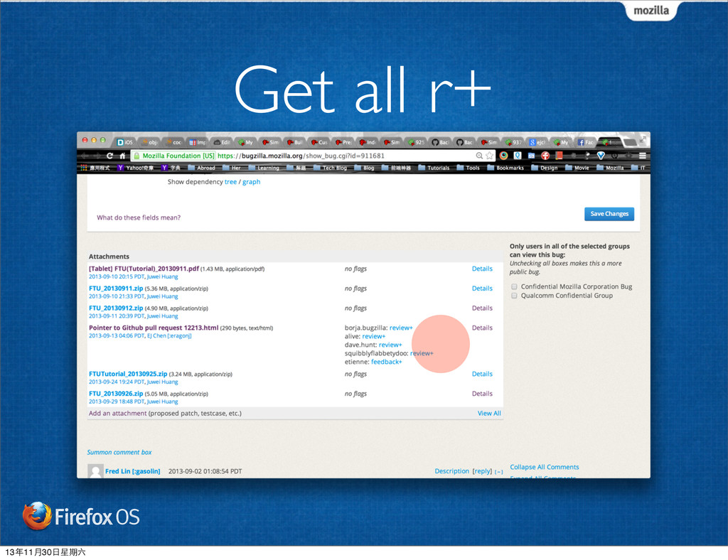Click the blue diamond extension icon
The image size is (728, 560).
click(601, 156)
